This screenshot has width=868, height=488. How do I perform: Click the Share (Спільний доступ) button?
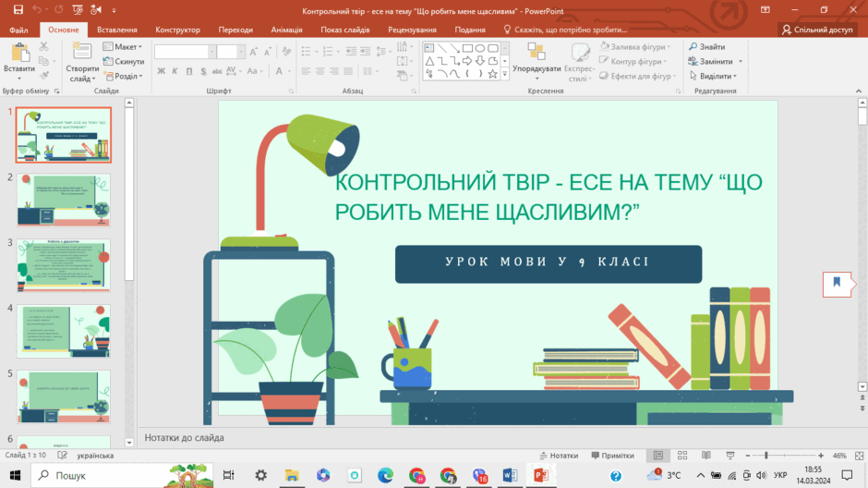click(x=817, y=30)
